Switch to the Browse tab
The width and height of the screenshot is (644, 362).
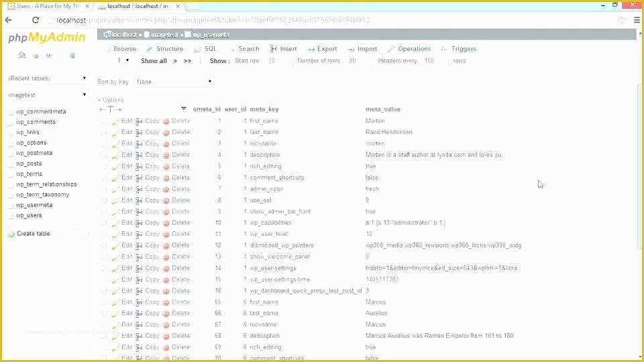point(121,48)
